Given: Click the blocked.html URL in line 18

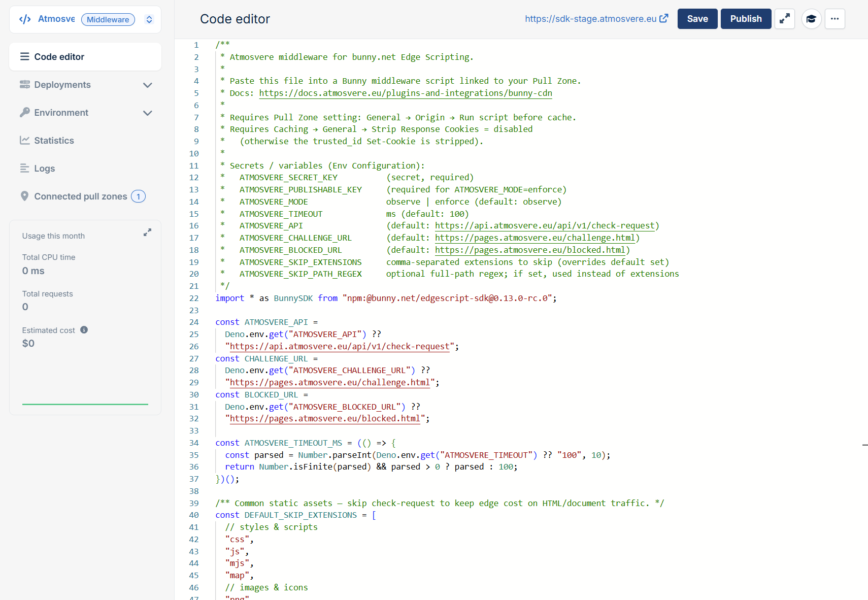Looking at the screenshot, I should [x=530, y=250].
